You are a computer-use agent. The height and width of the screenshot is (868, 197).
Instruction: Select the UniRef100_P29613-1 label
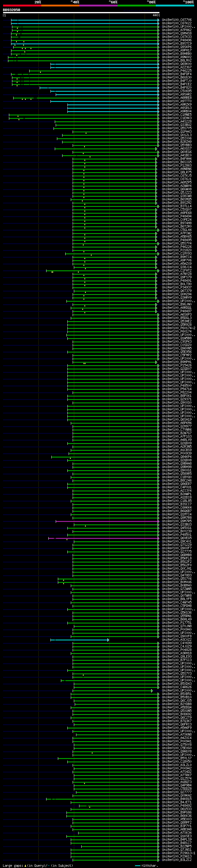178,853
